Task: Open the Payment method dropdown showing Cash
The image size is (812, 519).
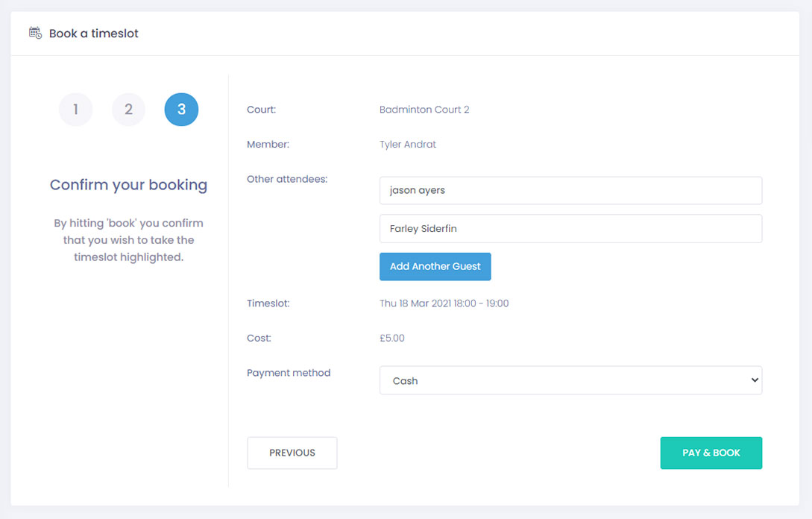Action: click(x=570, y=380)
